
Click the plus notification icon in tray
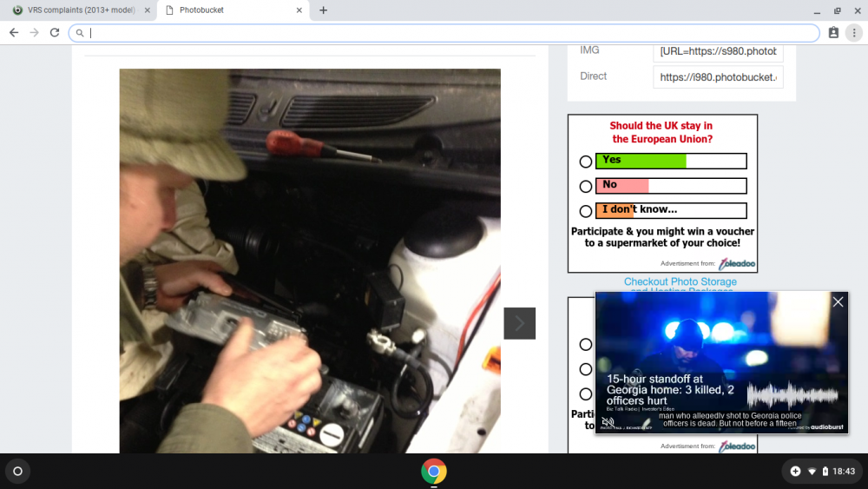[x=795, y=472]
